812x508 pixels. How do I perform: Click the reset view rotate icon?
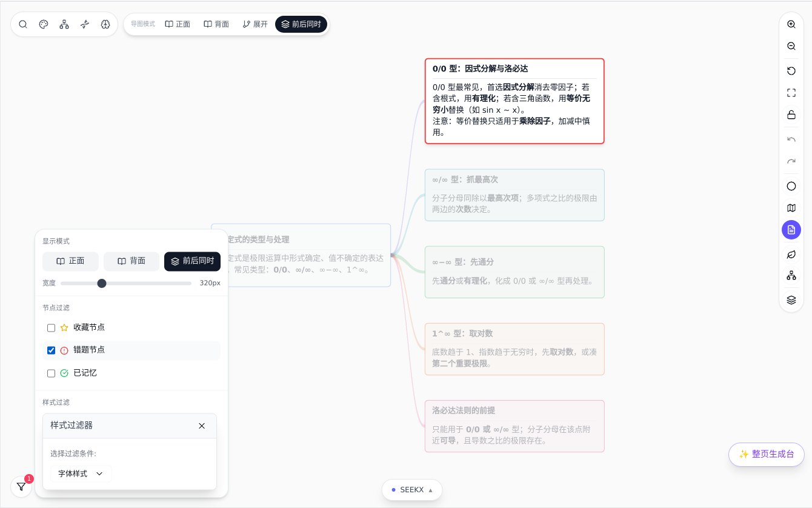pos(791,71)
